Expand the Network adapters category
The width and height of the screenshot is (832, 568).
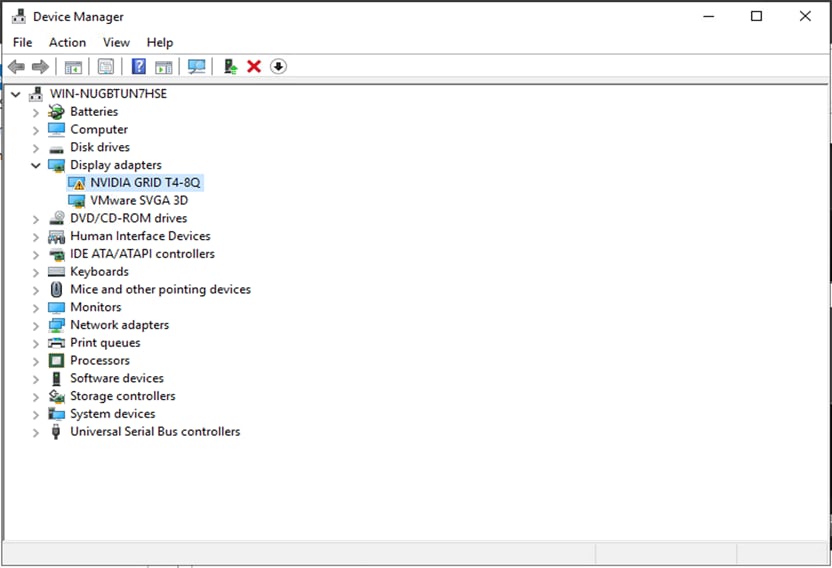click(x=36, y=326)
